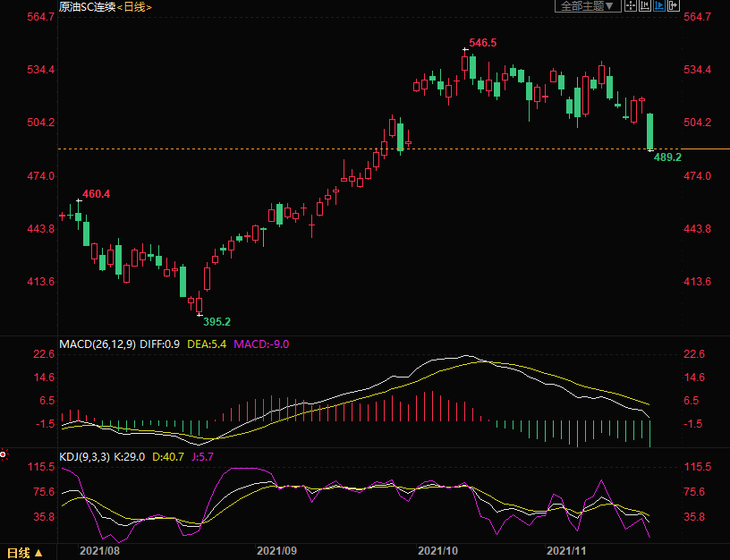Screen dimensions: 730x560
Task: Click the 489.2 current price label
Action: (x=667, y=157)
